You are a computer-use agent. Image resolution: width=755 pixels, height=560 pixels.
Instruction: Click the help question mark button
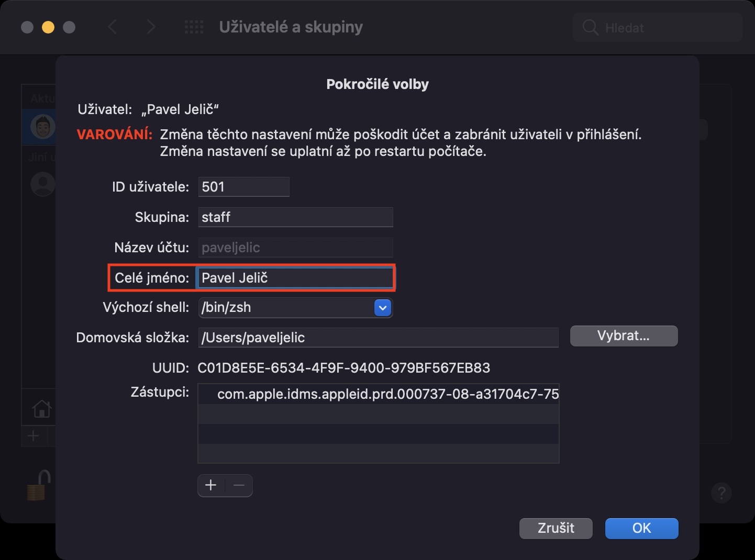point(721,492)
